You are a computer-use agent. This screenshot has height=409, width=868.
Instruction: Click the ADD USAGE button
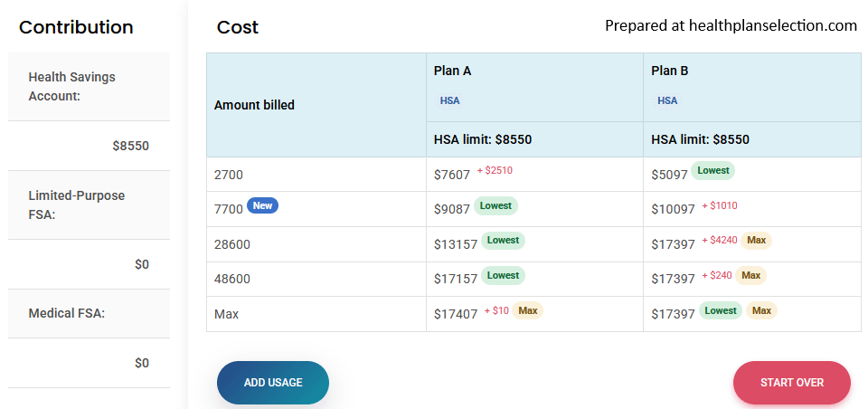click(x=273, y=383)
